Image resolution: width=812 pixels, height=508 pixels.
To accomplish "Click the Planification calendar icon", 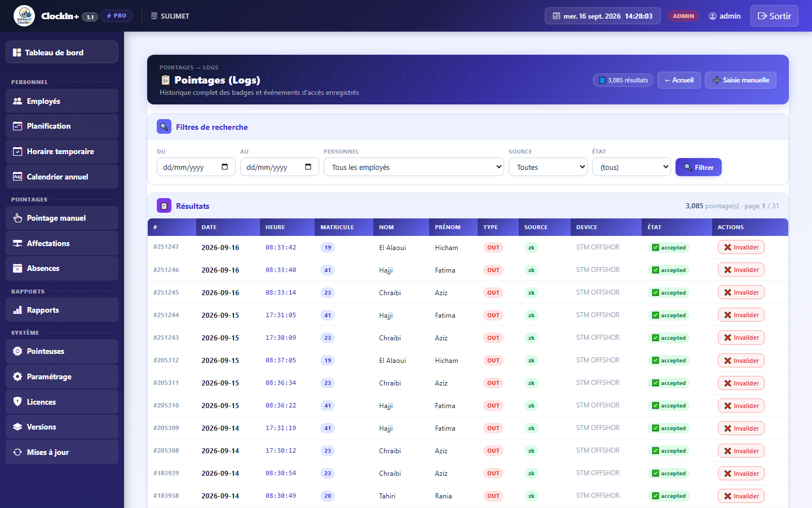I will (17, 126).
